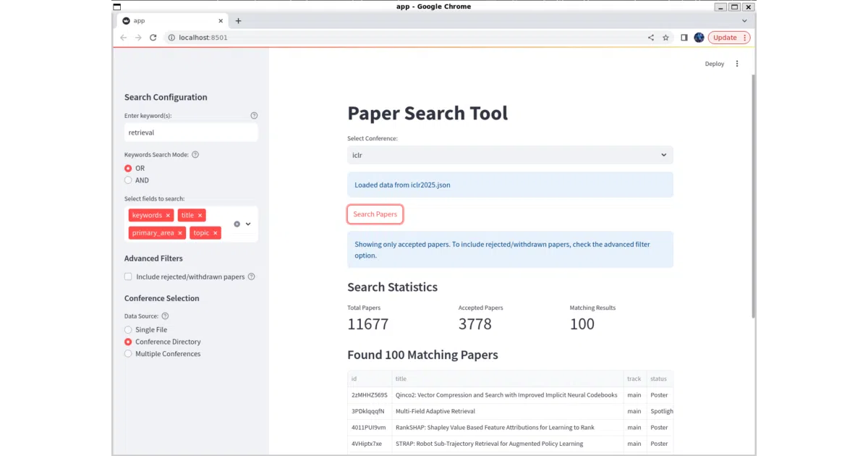This screenshot has width=868, height=456.
Task: Click the help icon next to Keywords Search Mode
Action: click(x=195, y=154)
